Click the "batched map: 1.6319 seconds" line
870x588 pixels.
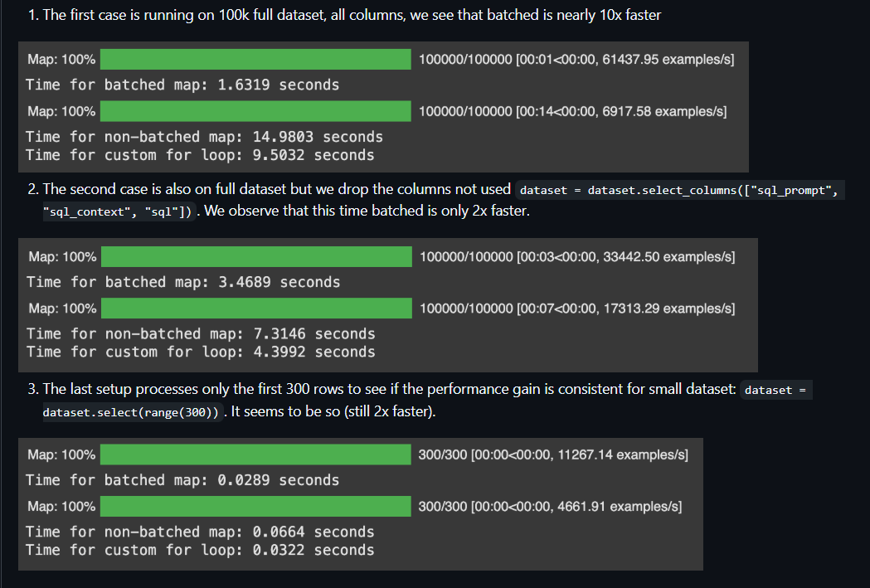click(182, 85)
